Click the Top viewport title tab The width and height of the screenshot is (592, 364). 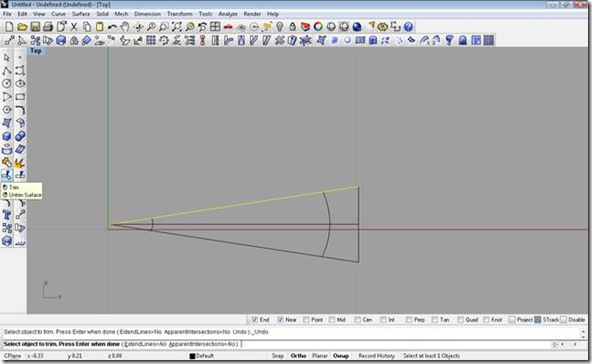pyautogui.click(x=36, y=51)
